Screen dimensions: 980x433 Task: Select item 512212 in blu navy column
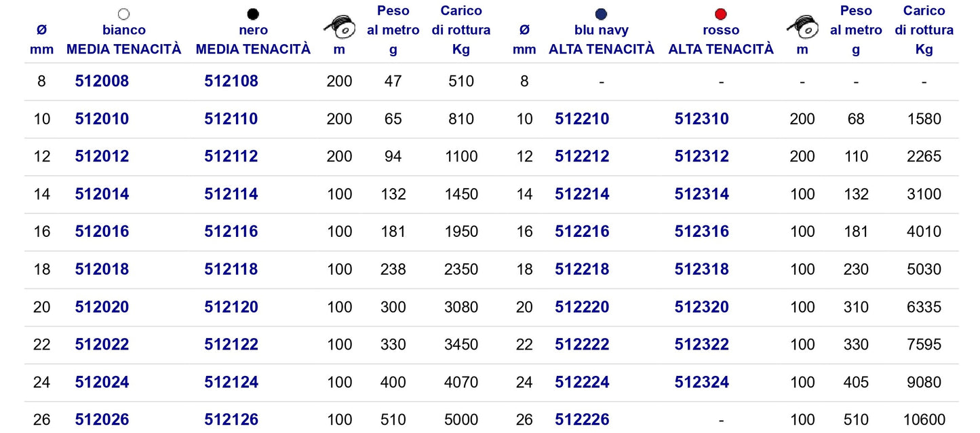point(582,157)
